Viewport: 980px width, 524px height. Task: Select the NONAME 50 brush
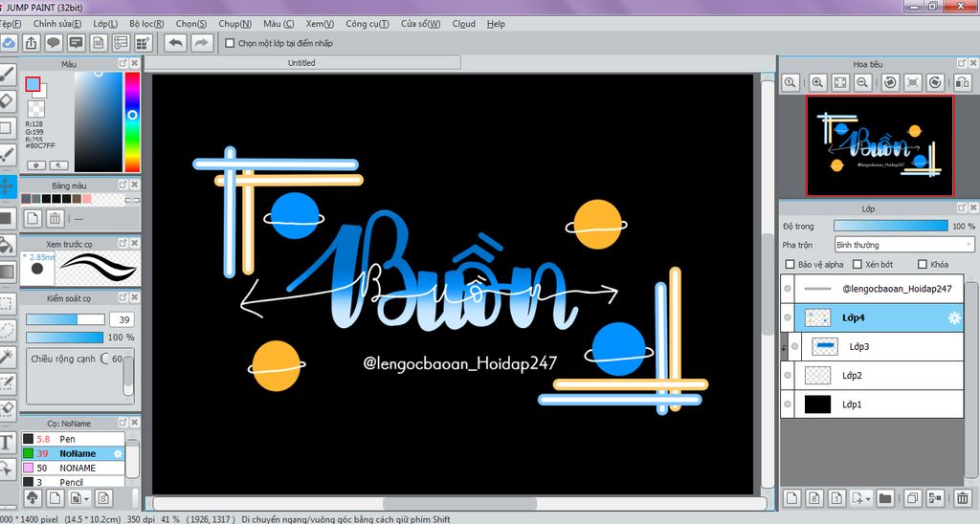coord(73,468)
